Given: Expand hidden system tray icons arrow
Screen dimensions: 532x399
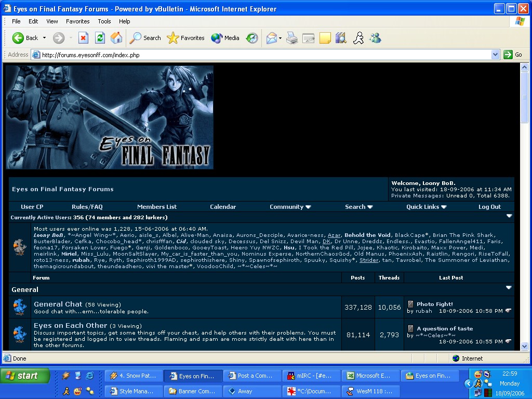Looking at the screenshot, I should (469, 384).
